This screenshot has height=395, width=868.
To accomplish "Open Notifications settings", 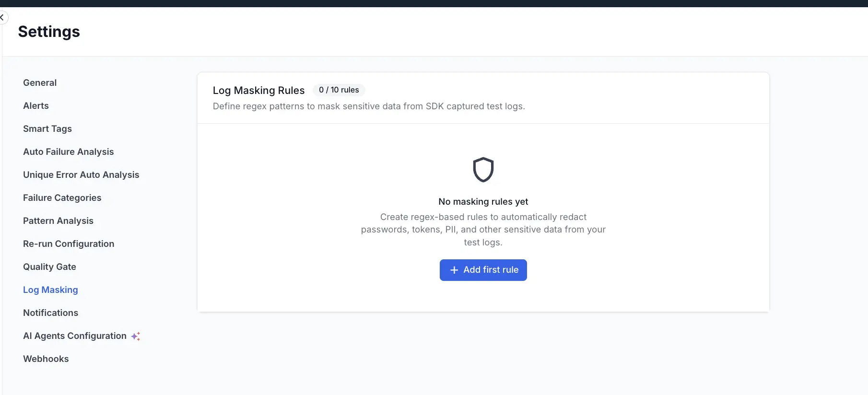I will pos(51,313).
